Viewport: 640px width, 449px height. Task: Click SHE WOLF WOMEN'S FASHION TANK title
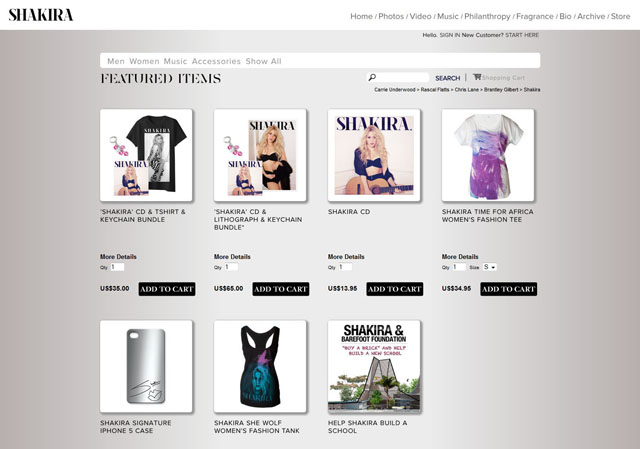(257, 427)
